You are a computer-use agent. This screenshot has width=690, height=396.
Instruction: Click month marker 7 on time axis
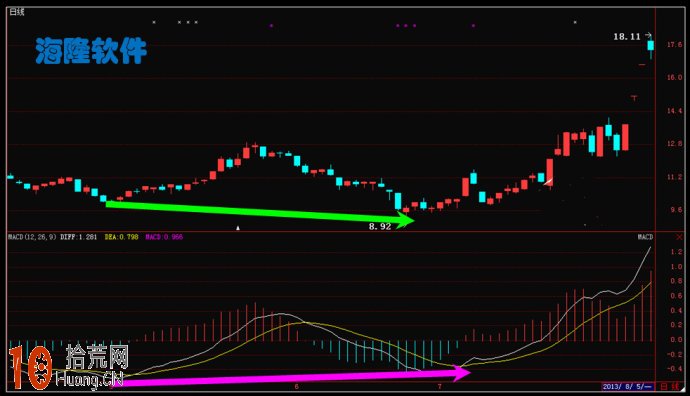tap(439, 387)
